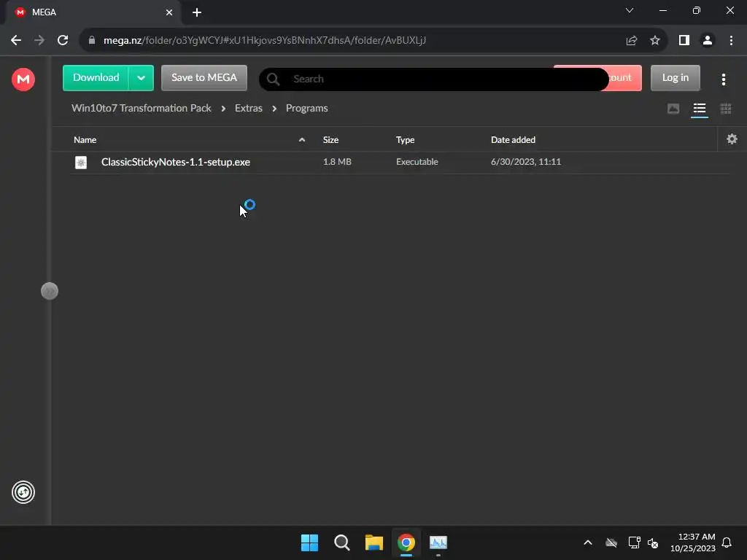Open Chrome tab search dropdown

click(630, 10)
